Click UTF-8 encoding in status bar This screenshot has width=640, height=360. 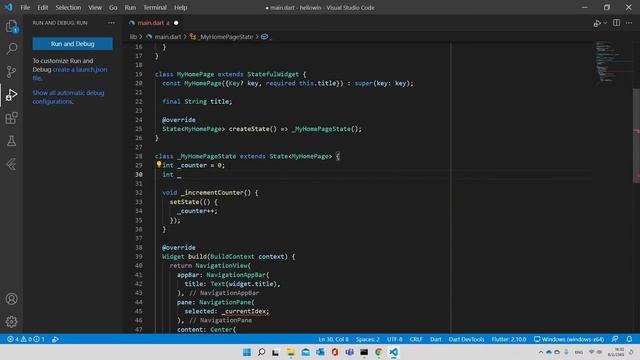point(395,339)
